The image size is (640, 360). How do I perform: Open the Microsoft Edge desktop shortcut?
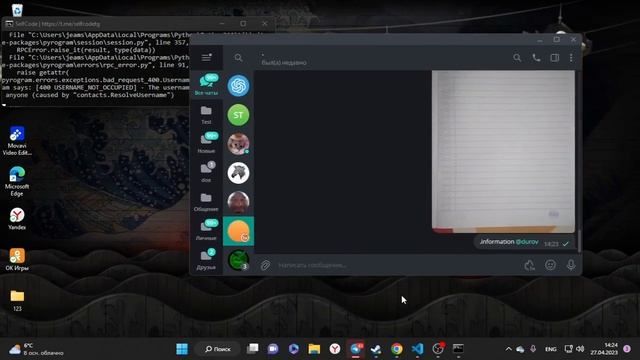coord(17,181)
